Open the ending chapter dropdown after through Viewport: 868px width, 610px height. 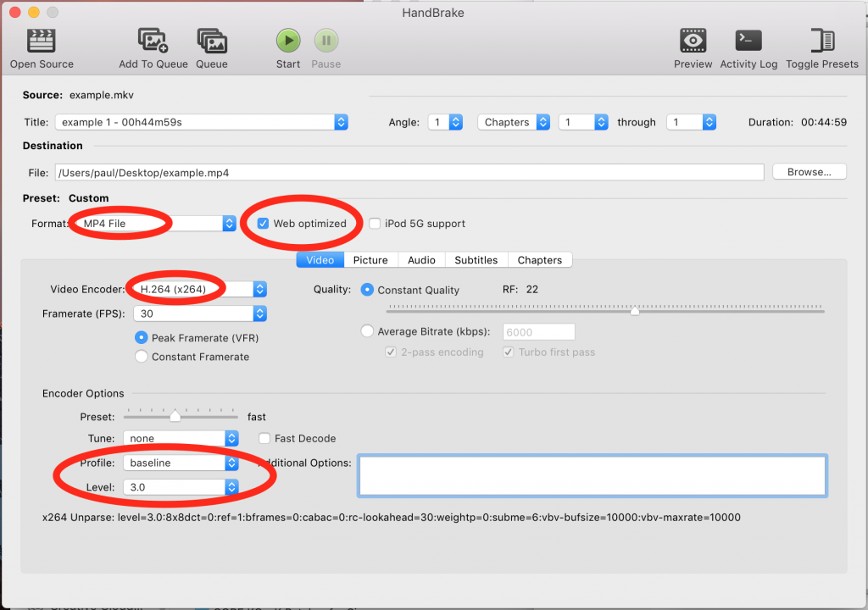pyautogui.click(x=692, y=122)
